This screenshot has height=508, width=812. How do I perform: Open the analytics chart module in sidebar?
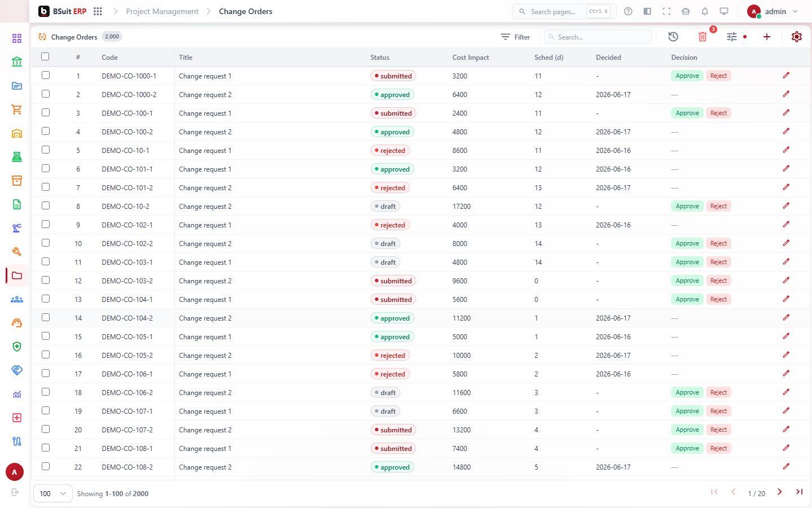click(17, 394)
